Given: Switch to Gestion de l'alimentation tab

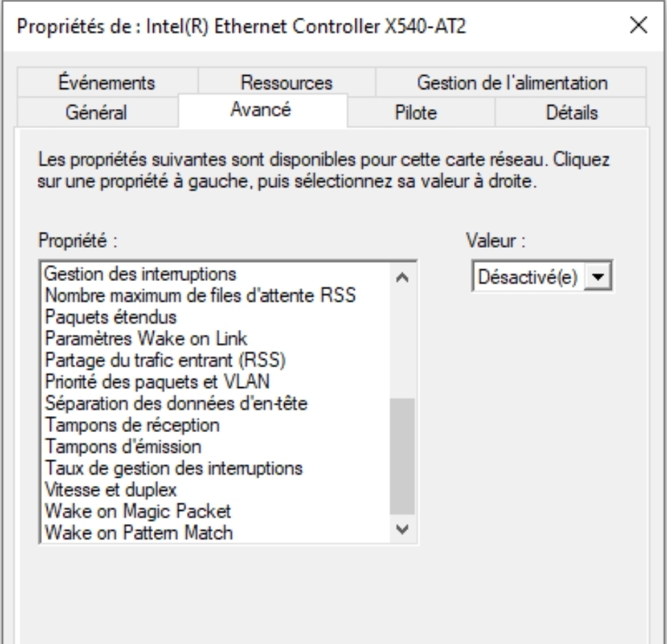Looking at the screenshot, I should (x=511, y=83).
